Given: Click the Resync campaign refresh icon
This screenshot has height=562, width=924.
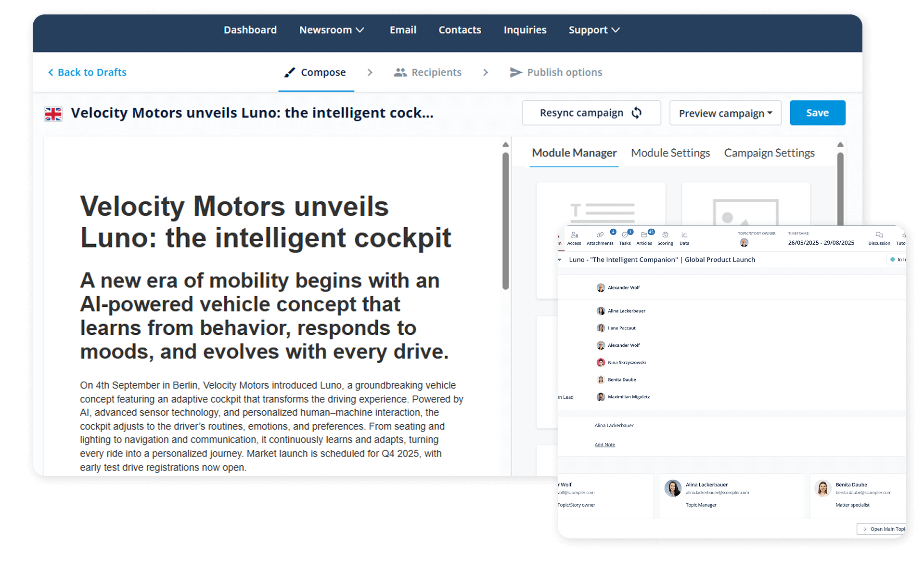Looking at the screenshot, I should click(637, 113).
